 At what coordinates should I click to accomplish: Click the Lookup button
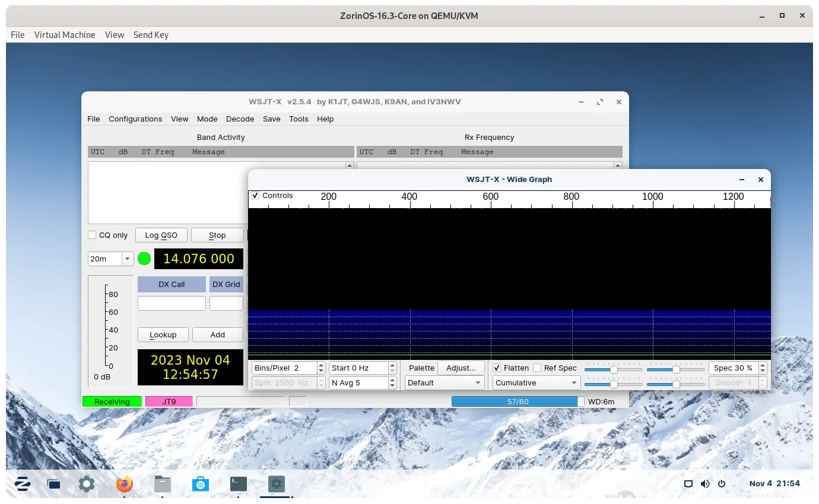click(163, 335)
